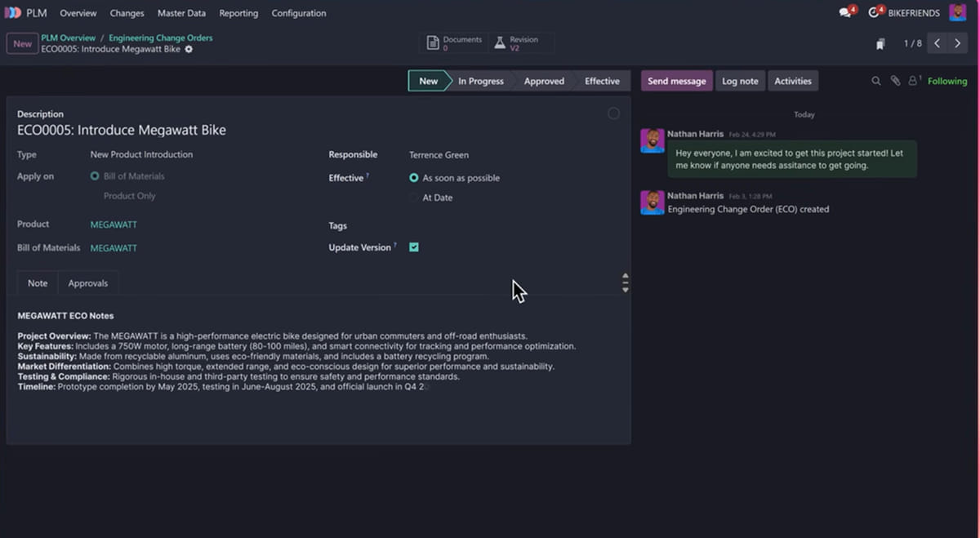Select As soon as possible radio

click(x=414, y=178)
